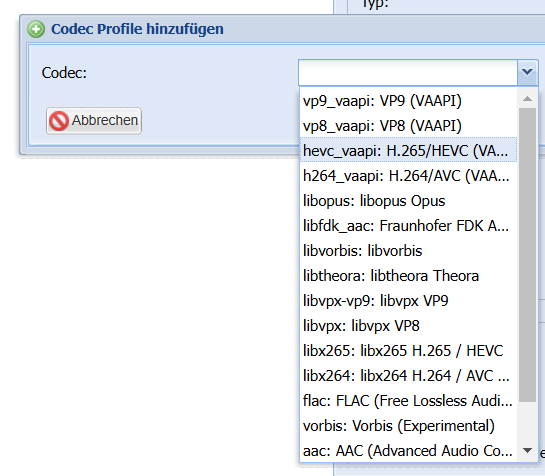Open the Codec combo box arrow

(527, 72)
